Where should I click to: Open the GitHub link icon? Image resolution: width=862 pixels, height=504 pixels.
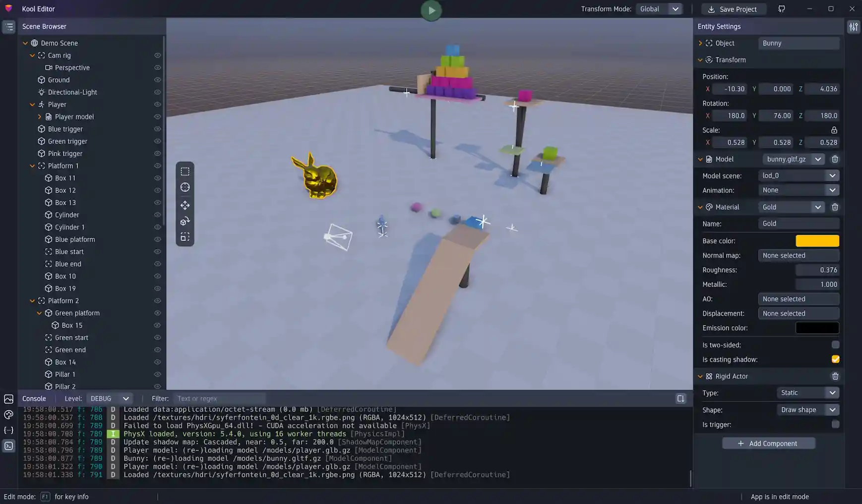pos(782,9)
